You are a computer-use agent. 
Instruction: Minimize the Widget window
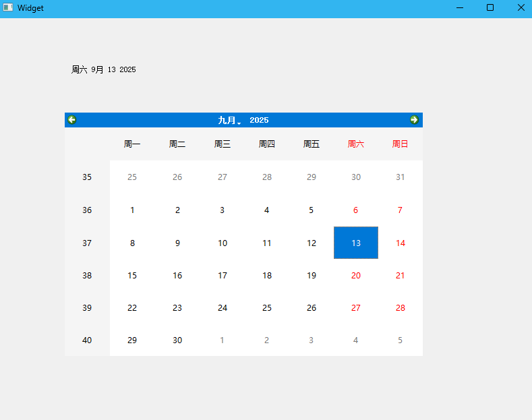pyautogui.click(x=460, y=8)
